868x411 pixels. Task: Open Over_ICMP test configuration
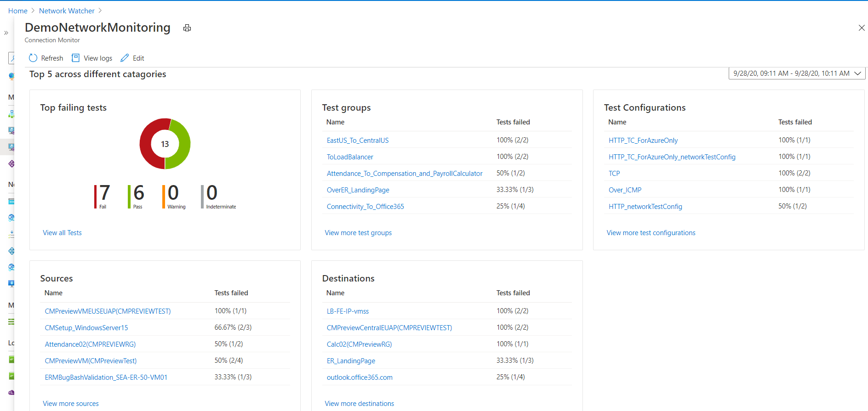pyautogui.click(x=625, y=190)
